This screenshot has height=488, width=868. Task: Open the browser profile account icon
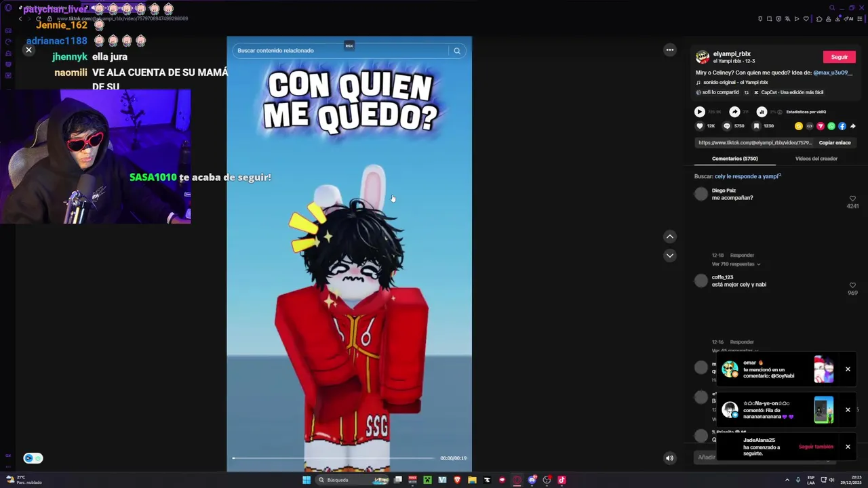click(829, 19)
